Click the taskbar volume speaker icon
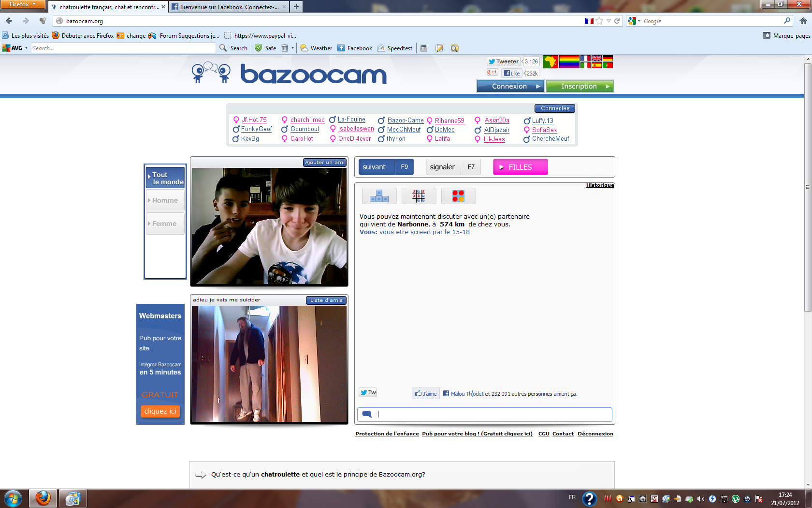 (701, 499)
